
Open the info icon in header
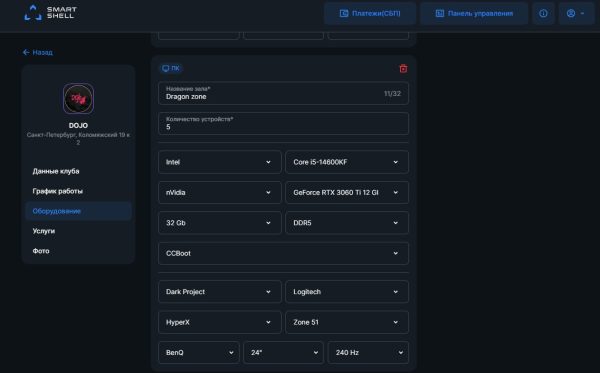click(543, 13)
